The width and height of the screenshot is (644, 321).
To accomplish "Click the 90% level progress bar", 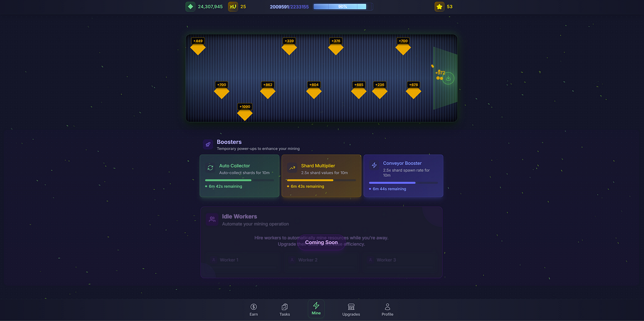I will coord(340,6).
